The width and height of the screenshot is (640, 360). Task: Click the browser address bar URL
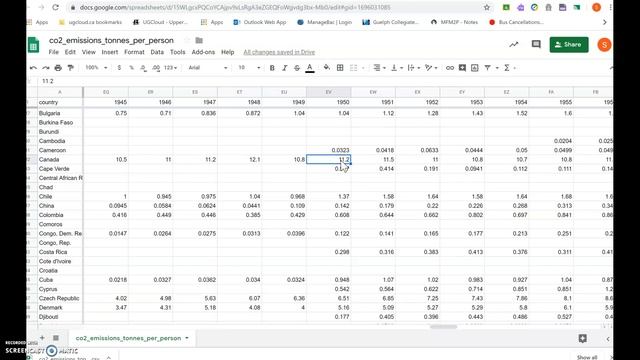[x=235, y=7]
